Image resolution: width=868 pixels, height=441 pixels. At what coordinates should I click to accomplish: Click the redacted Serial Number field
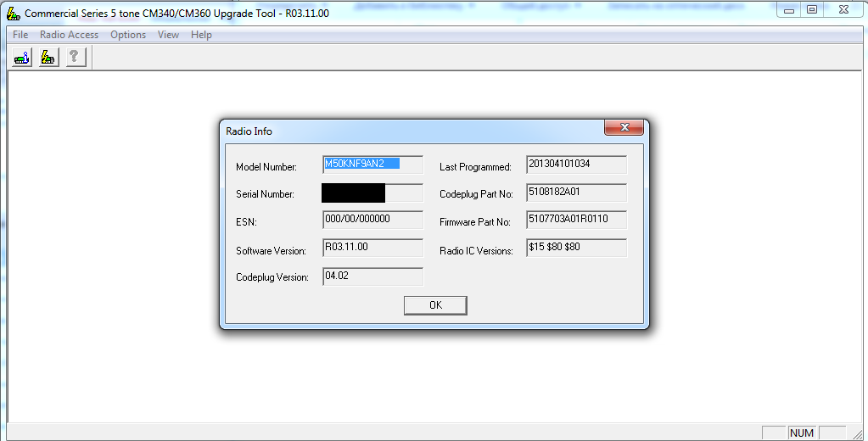[372, 193]
